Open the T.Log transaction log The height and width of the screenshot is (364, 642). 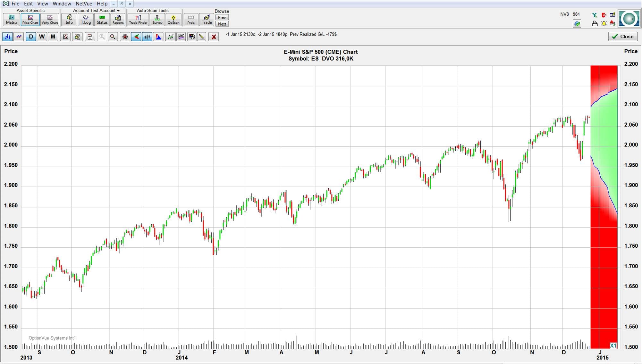click(x=86, y=19)
